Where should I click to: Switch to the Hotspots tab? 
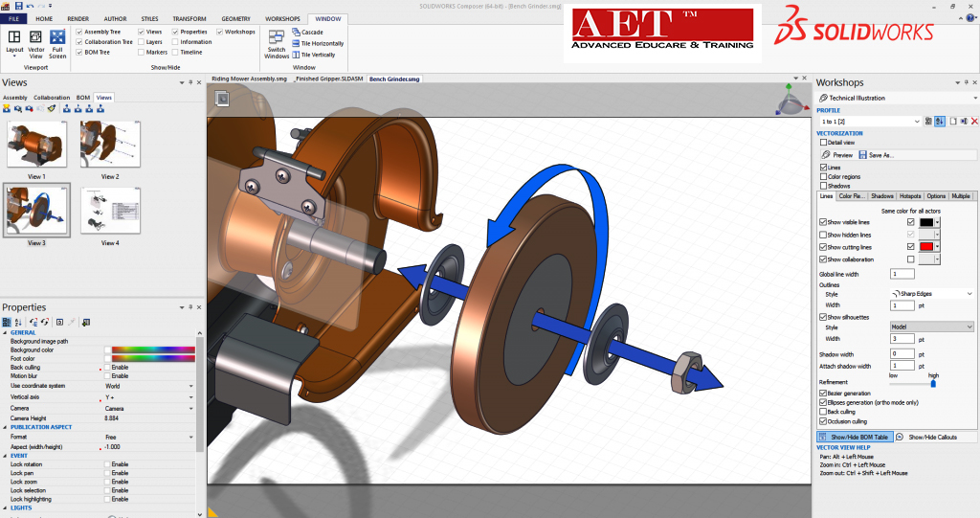point(910,196)
